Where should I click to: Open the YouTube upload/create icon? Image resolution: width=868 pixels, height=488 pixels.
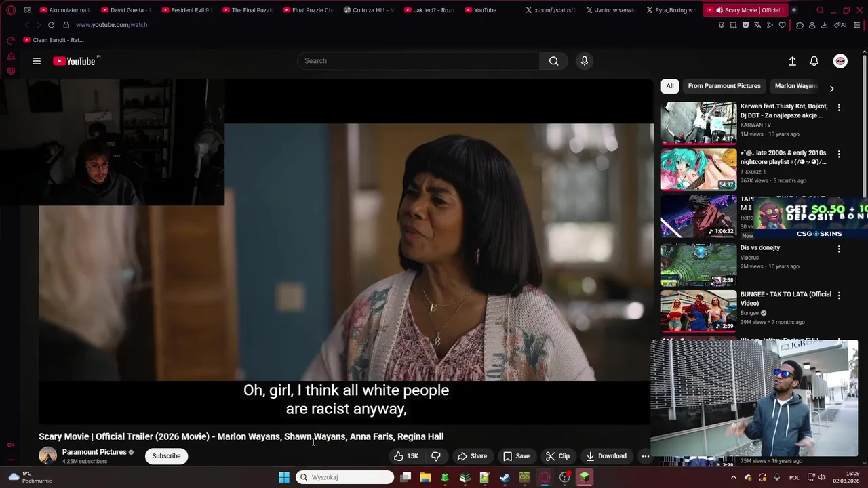[792, 61]
